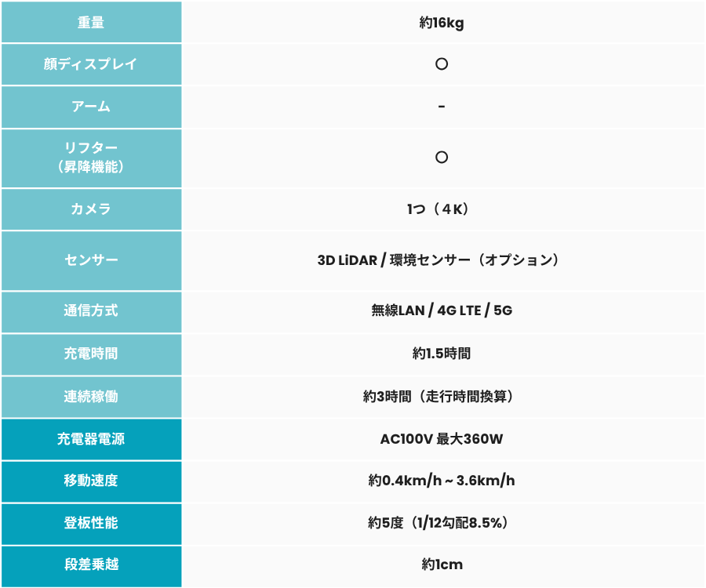Click the カメラ row label
Image resolution: width=706 pixels, height=588 pixels.
tap(91, 209)
